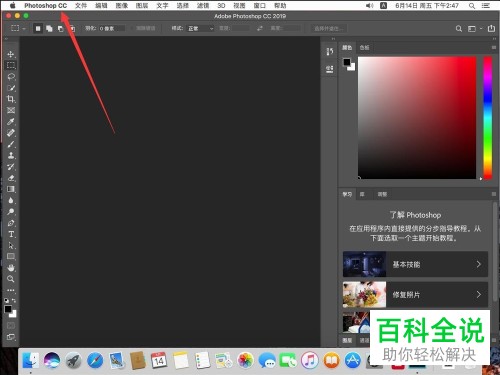Select the Eraser tool
Viewport: 500px width, 375px height.
point(11,178)
